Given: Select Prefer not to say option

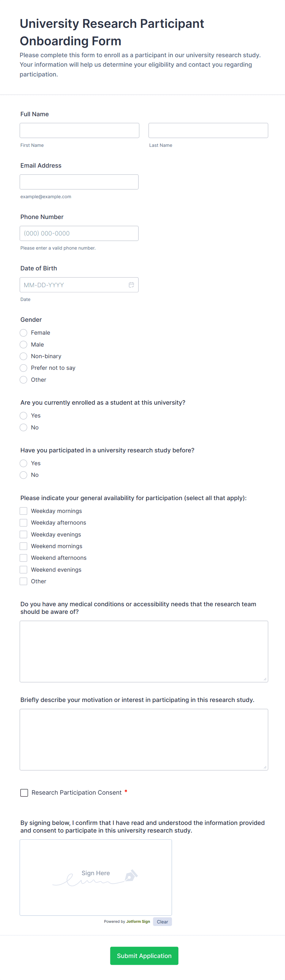Looking at the screenshot, I should pos(24,368).
